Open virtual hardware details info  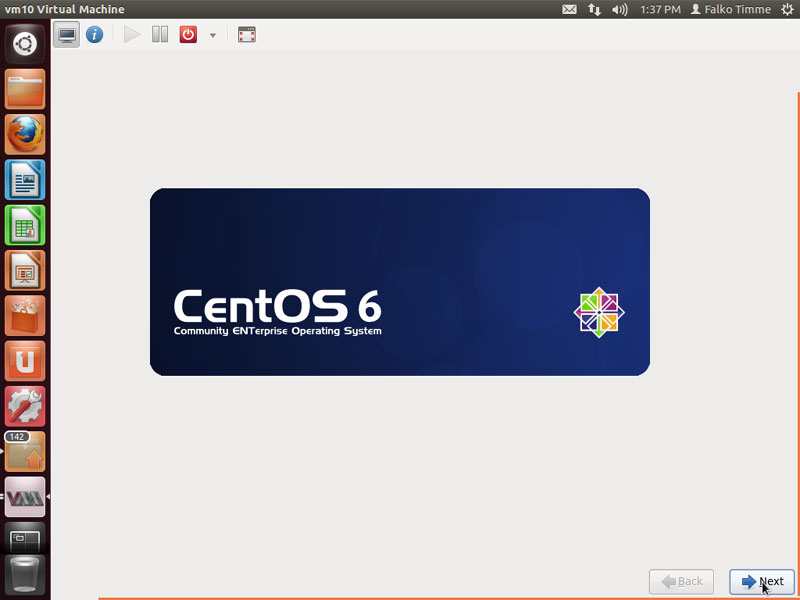(x=94, y=35)
